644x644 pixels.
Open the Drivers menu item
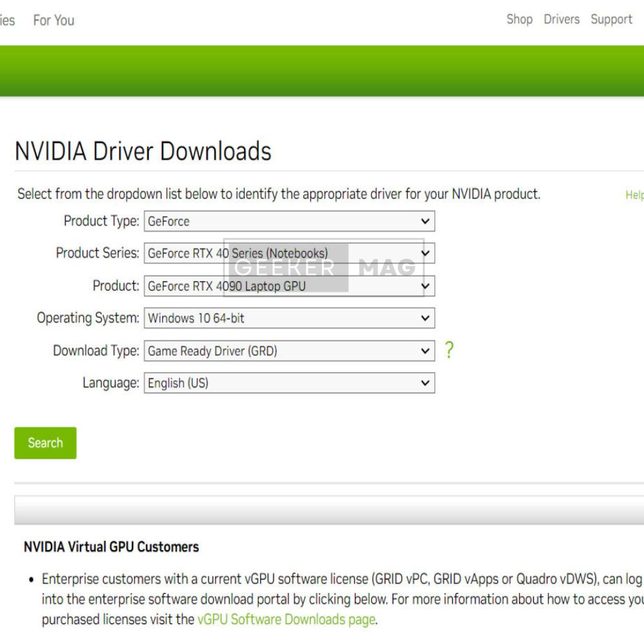(562, 19)
